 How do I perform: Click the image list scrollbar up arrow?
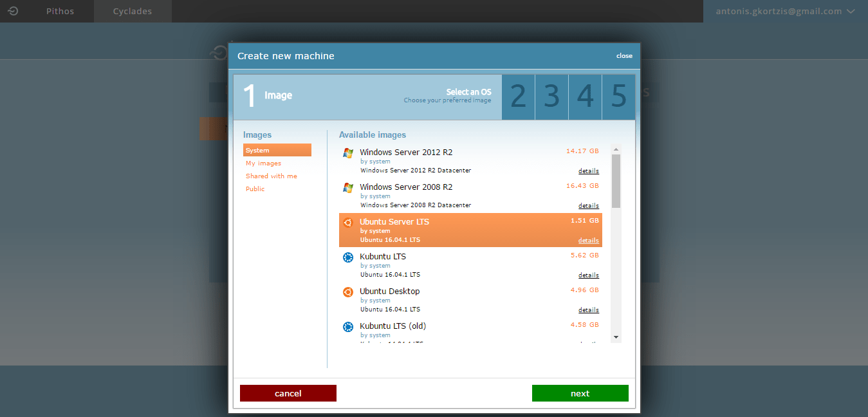click(x=616, y=149)
